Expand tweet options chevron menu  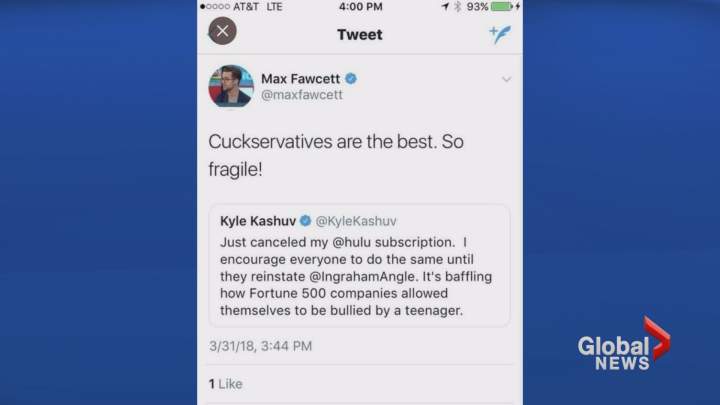pyautogui.click(x=506, y=79)
